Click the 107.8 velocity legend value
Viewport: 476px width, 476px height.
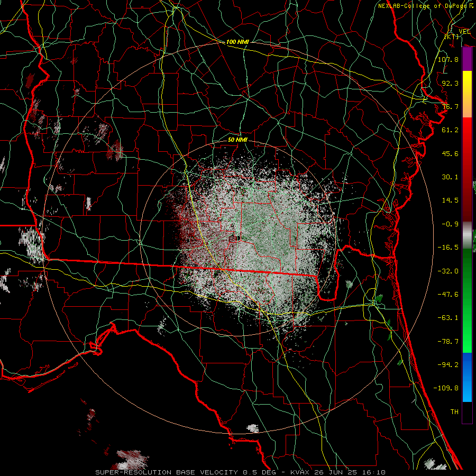tap(448, 59)
